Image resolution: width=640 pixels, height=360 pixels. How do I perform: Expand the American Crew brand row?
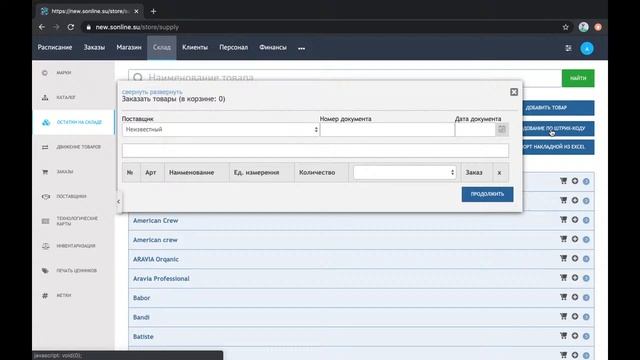click(156, 220)
